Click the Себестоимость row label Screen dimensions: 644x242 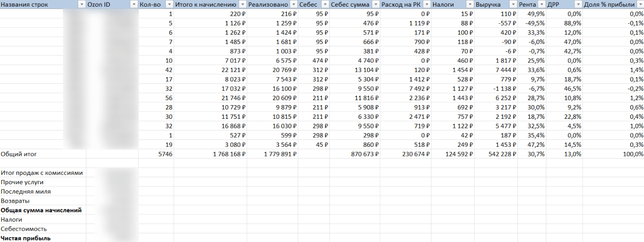coord(23,229)
